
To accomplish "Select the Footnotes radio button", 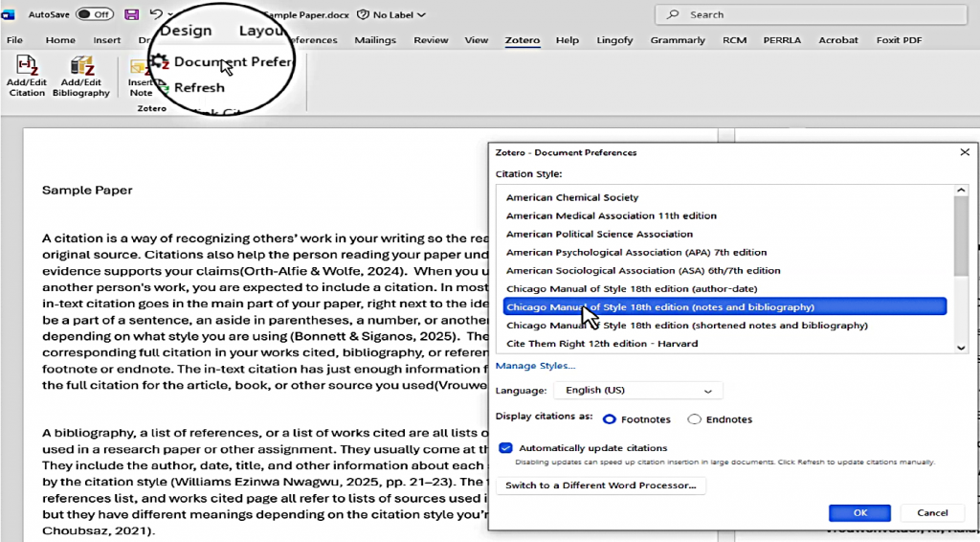I will pyautogui.click(x=610, y=419).
